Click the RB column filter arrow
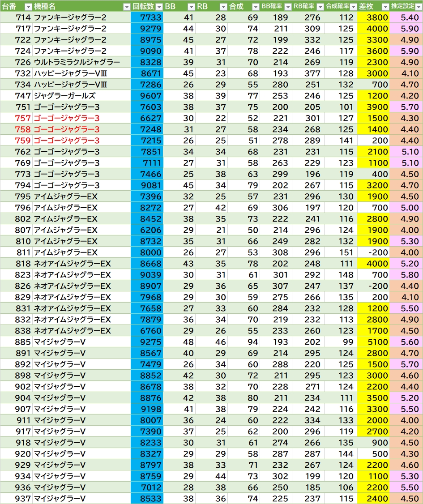The image size is (423, 504). [x=223, y=7]
